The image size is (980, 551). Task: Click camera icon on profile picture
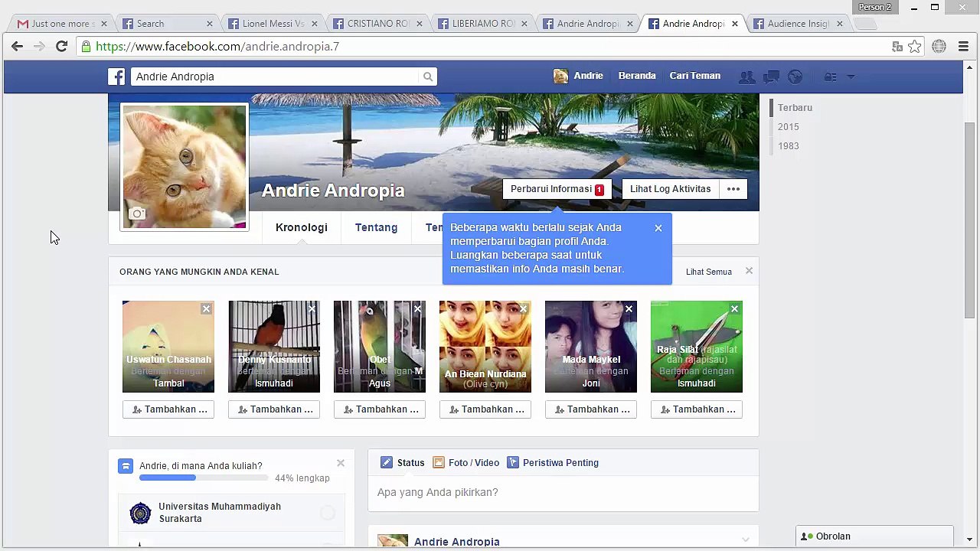[x=137, y=214]
